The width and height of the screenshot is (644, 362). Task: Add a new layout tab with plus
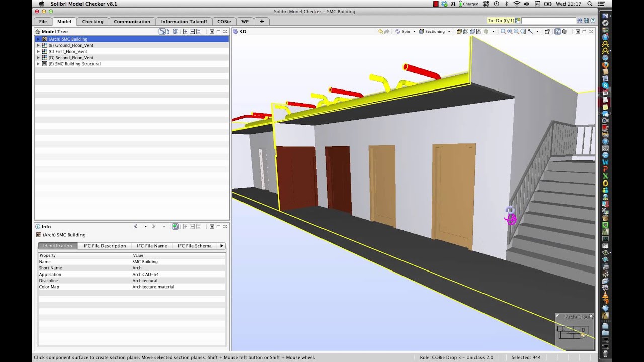(262, 21)
